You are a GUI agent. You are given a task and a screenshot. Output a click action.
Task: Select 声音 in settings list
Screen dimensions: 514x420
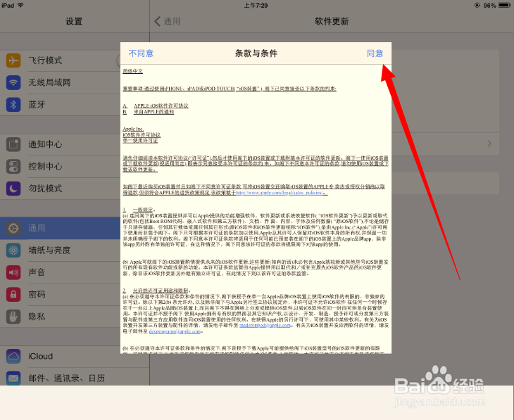(x=60, y=272)
